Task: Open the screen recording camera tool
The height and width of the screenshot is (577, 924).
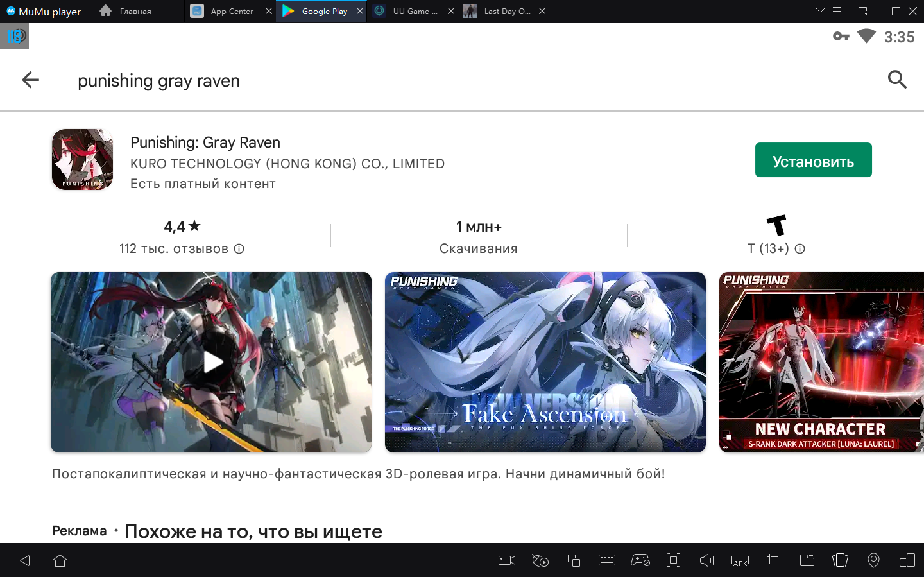Action: [507, 560]
